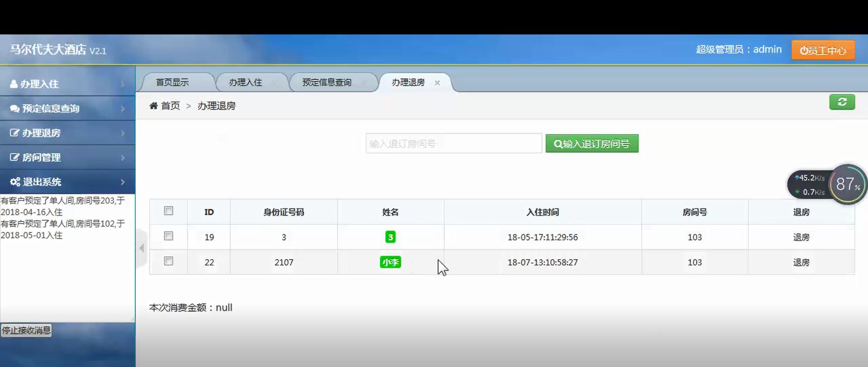868x367 pixels.
Task: Click the 马尔代夫大酒店 title in the header
Action: click(48, 49)
